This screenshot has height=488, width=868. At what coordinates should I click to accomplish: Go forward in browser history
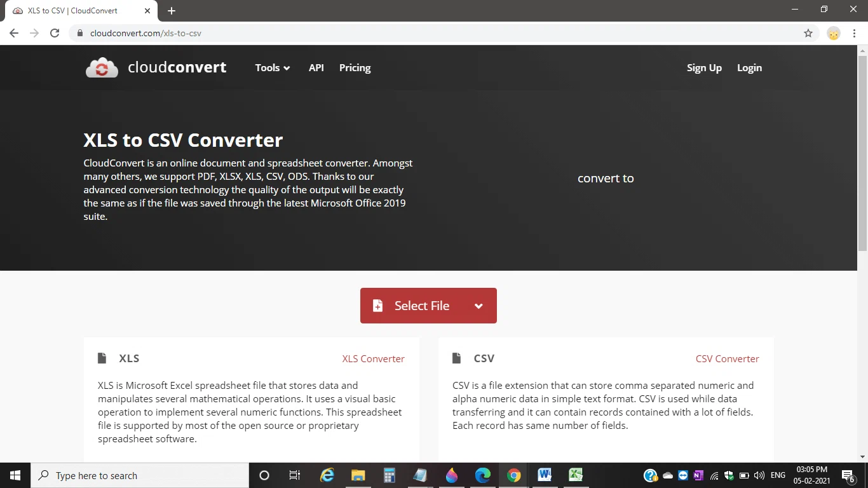(x=34, y=33)
